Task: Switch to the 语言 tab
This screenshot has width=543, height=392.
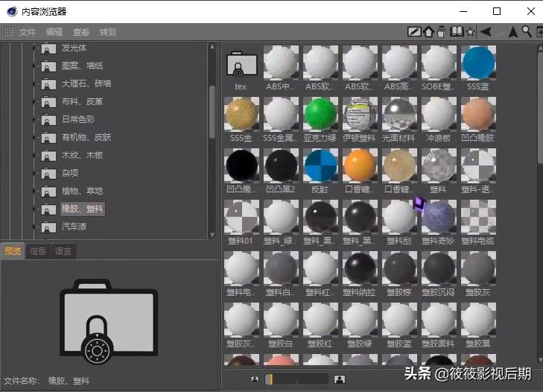Action: 63,251
